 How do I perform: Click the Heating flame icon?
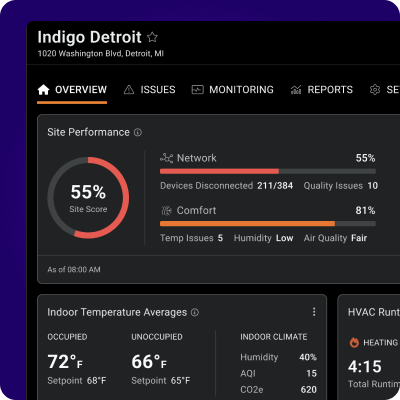(x=354, y=342)
